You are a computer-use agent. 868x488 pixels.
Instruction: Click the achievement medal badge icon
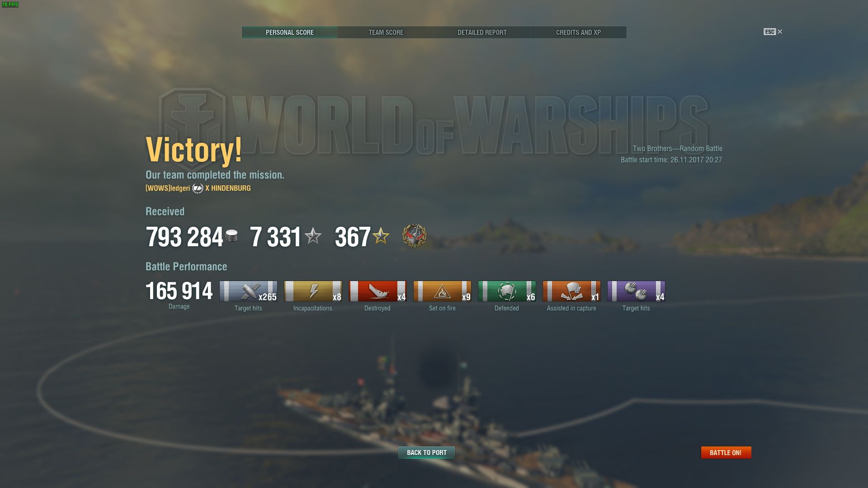click(414, 236)
